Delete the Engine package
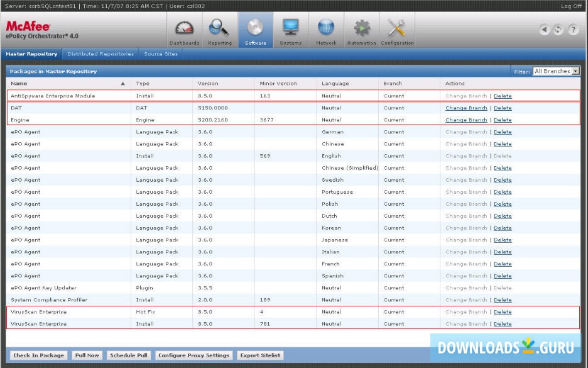This screenshot has width=588, height=368. pos(503,120)
